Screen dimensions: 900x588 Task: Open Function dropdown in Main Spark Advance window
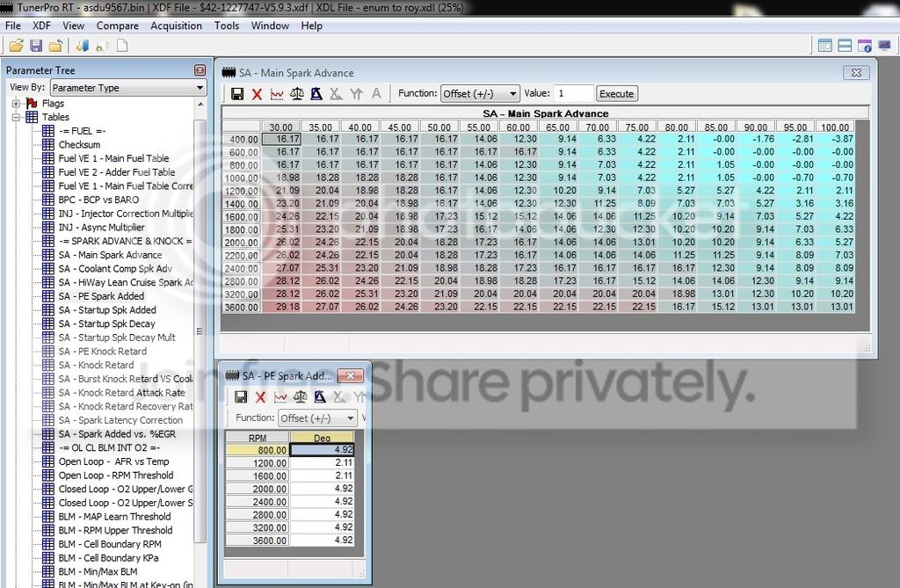[x=480, y=93]
